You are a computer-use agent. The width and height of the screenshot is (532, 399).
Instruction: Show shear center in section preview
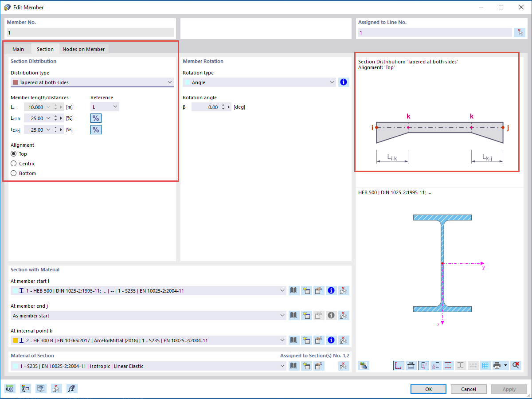coord(436,365)
